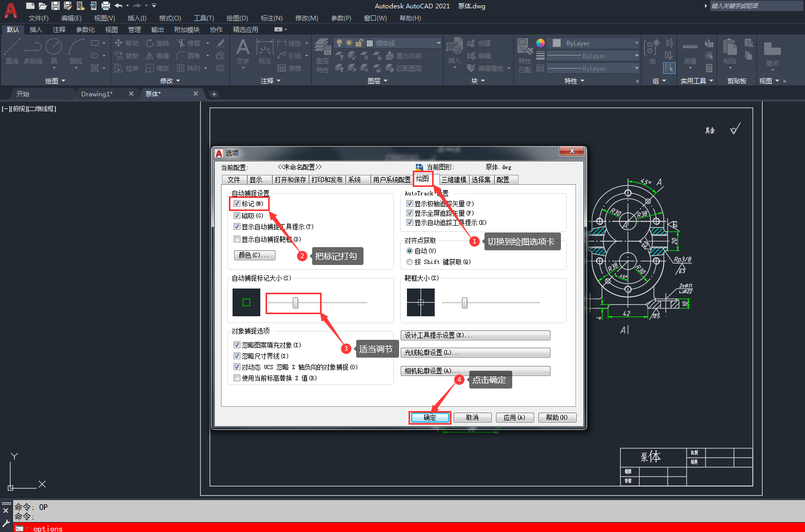Click the 测量 Measure tool
Image resolution: width=805 pixels, height=532 pixels.
690,52
